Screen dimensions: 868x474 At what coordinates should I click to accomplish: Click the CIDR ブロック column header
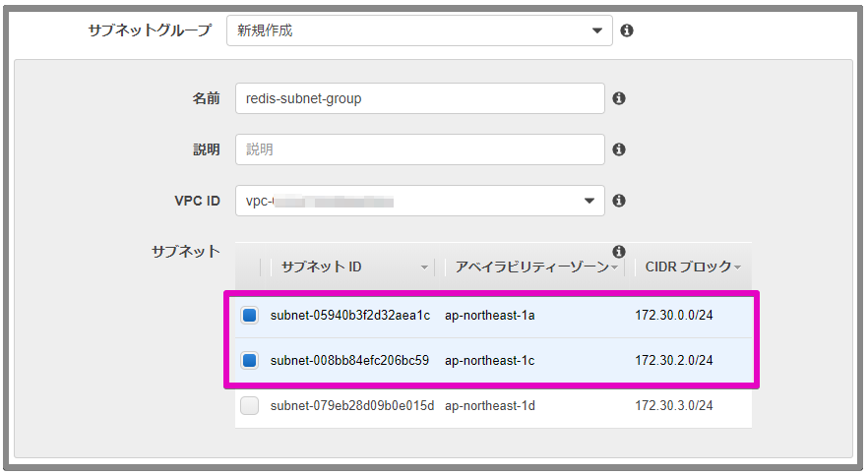[688, 267]
